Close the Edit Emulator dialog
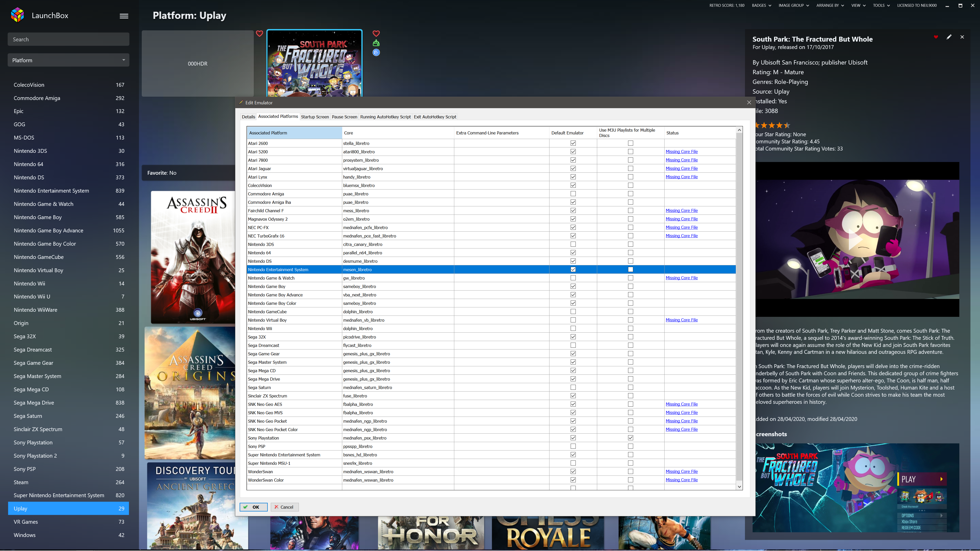The width and height of the screenshot is (980, 551). tap(749, 103)
